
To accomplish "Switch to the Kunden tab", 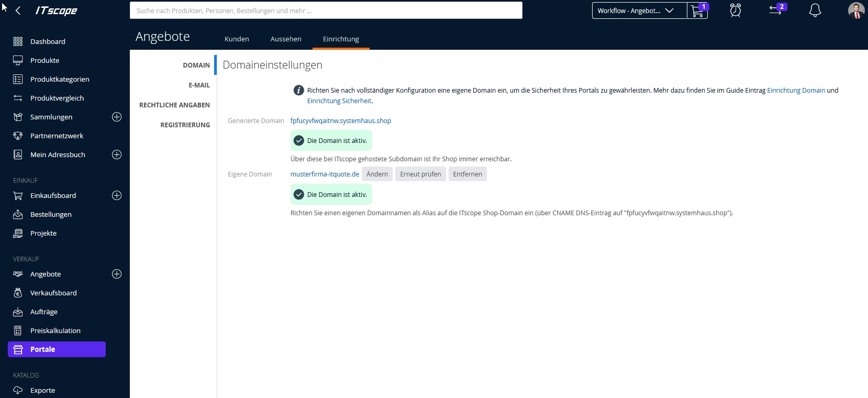I will click(x=237, y=39).
